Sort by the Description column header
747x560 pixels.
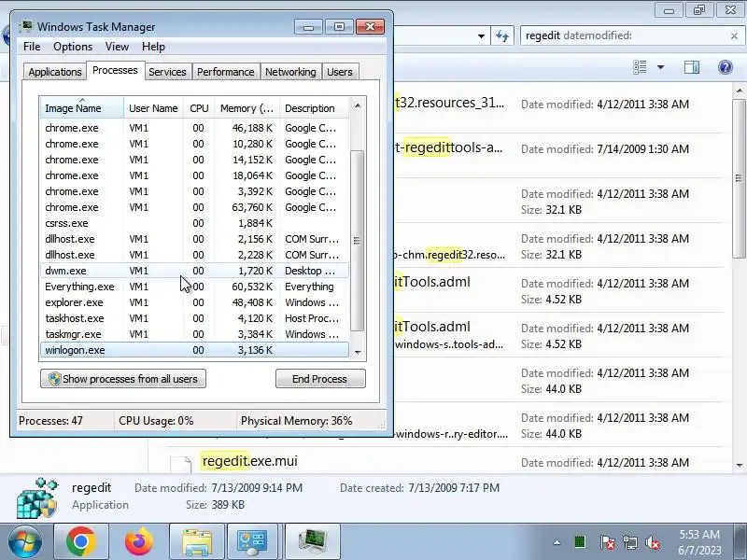click(315, 108)
